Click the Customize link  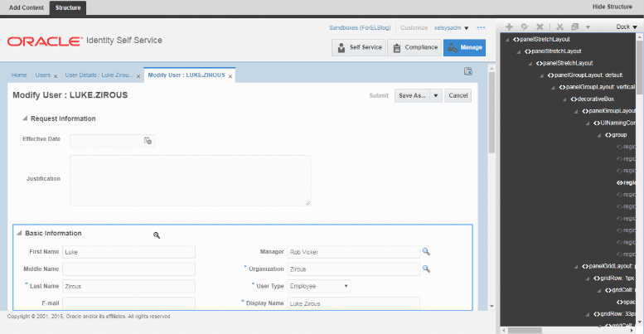pos(414,28)
